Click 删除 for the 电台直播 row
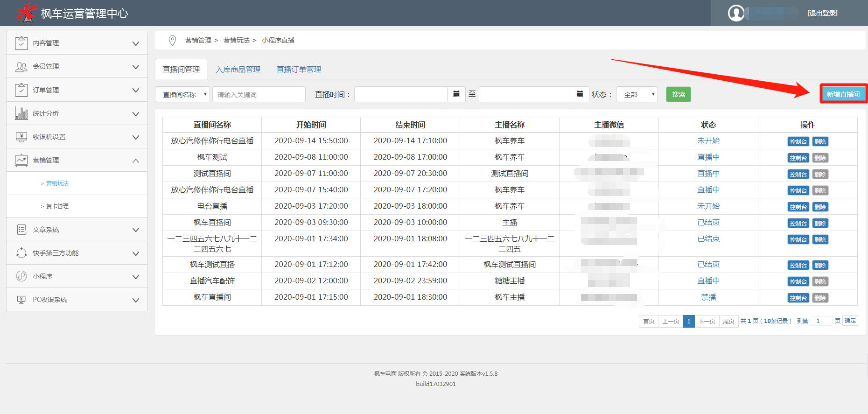This screenshot has height=414, width=868. pos(820,207)
